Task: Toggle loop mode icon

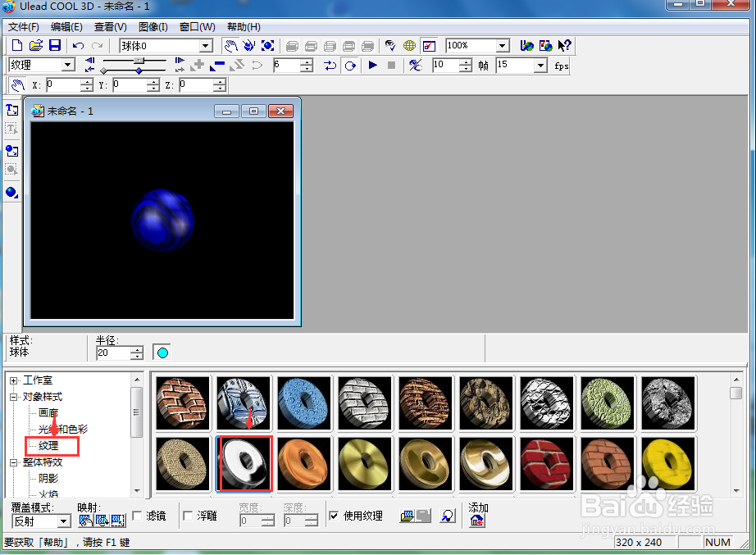Action: click(x=350, y=65)
